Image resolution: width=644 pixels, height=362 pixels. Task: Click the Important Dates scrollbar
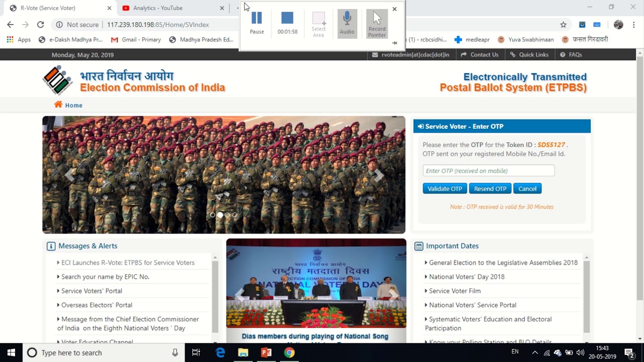(586, 297)
